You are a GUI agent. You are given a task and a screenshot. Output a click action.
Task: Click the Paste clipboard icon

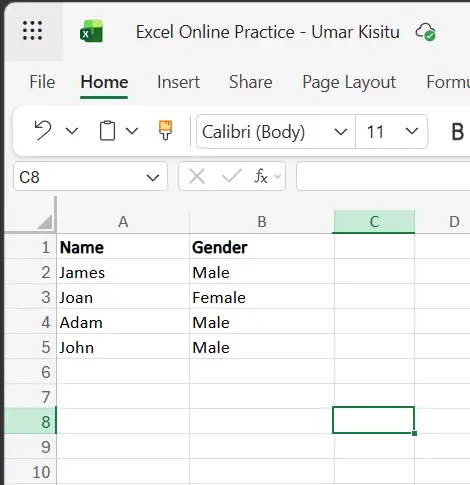click(x=107, y=131)
